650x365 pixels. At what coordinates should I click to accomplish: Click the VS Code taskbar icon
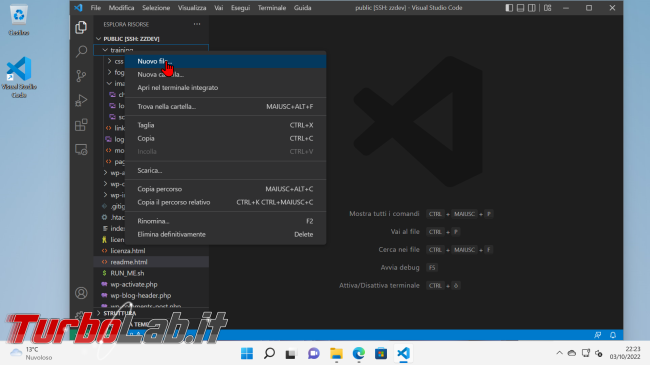(403, 353)
